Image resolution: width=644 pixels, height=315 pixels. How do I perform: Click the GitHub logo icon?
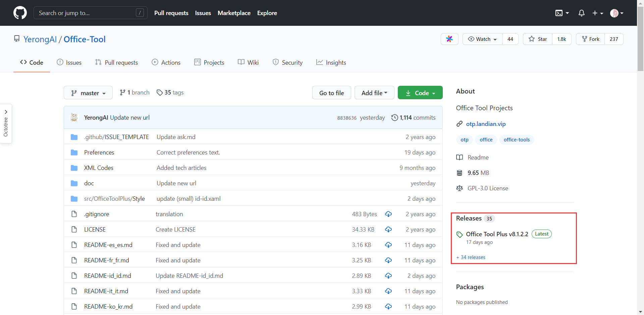pyautogui.click(x=20, y=13)
